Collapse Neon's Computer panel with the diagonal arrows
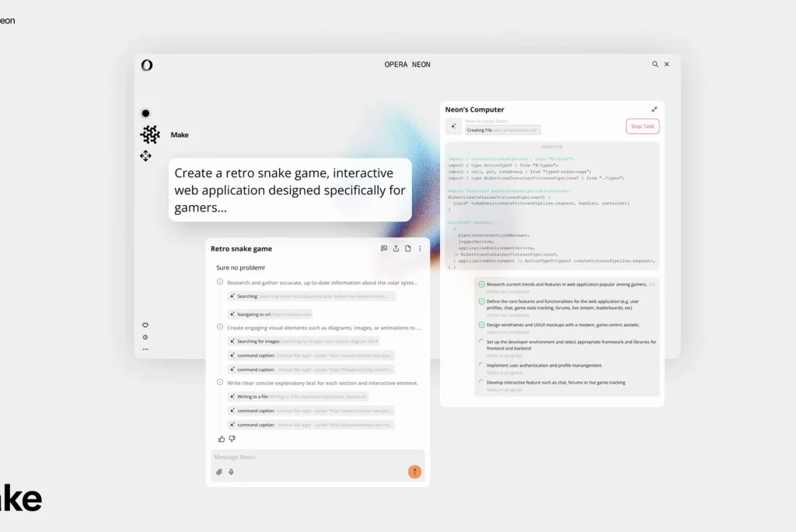The width and height of the screenshot is (796, 532). 655,109
